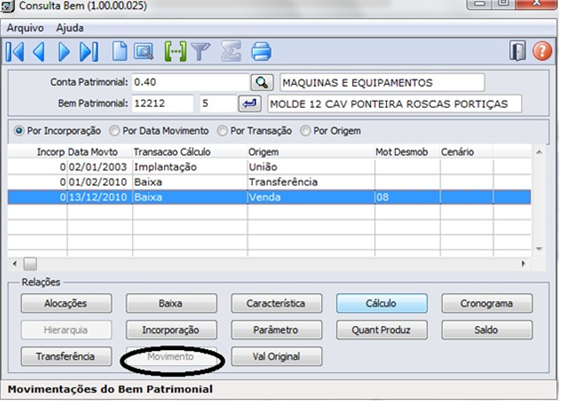Click the grid's vertical scroll up arrow

tap(539, 152)
